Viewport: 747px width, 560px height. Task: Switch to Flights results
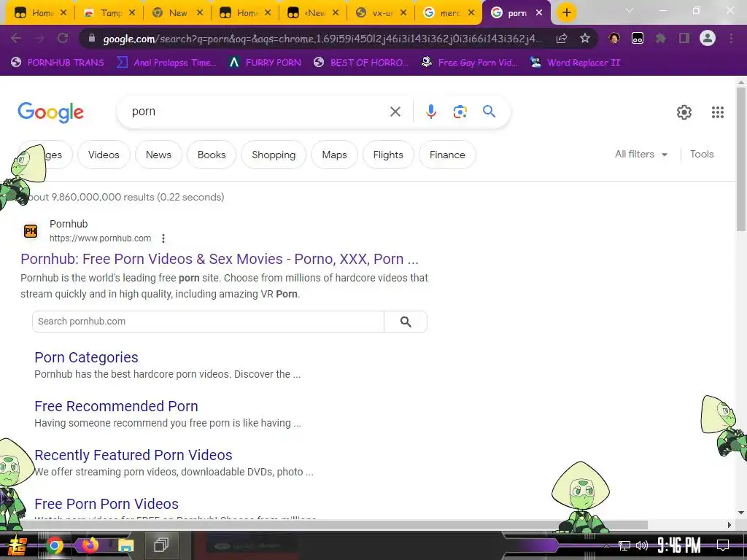pos(388,155)
